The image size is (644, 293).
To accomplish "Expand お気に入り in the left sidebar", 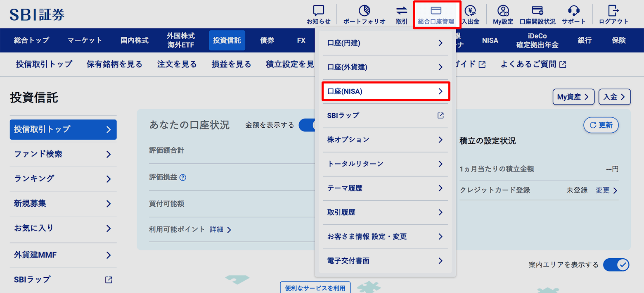I will pos(63,229).
